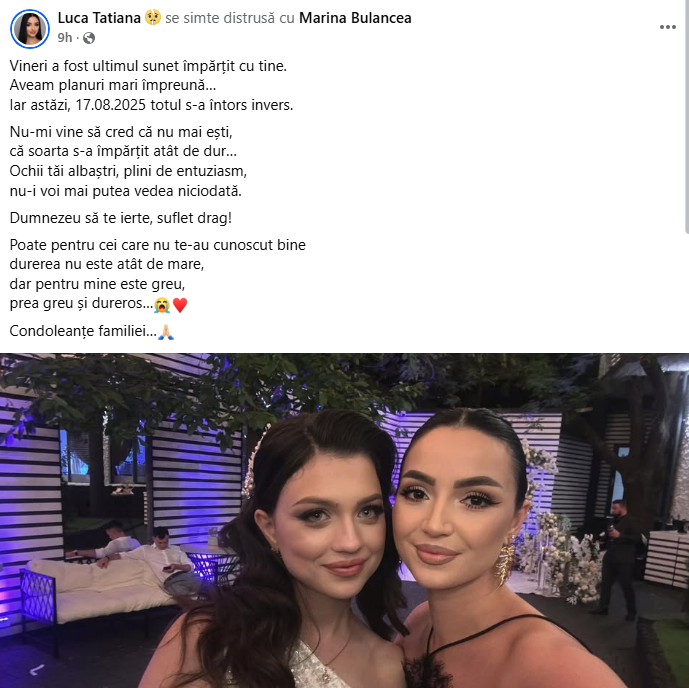Screen dimensions: 689x688
Task: Open Marina Bulancea tagged profile link
Action: tap(355, 18)
